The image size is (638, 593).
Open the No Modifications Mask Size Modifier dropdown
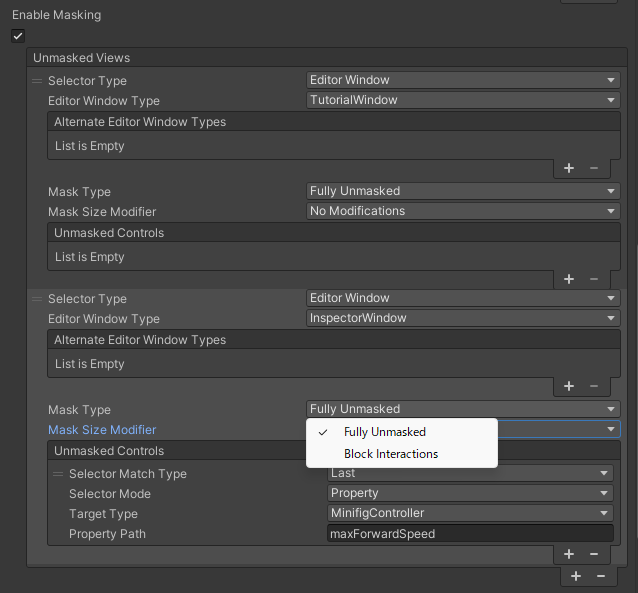pos(463,211)
